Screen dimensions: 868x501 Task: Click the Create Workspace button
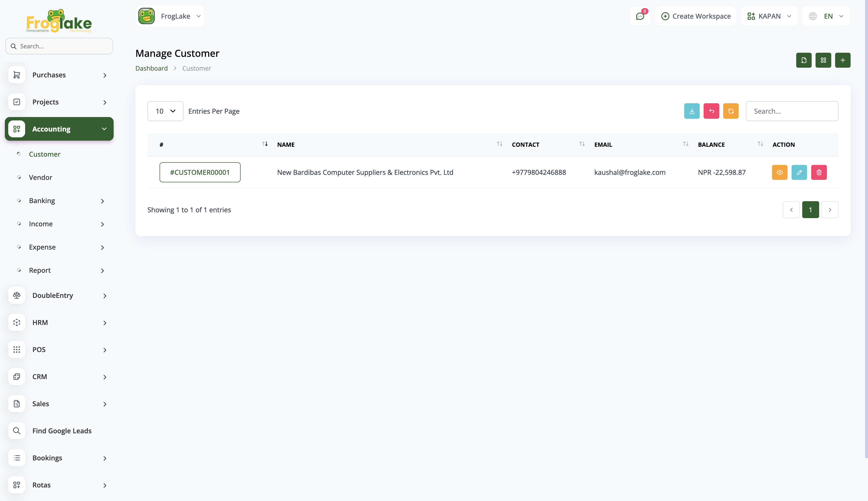(695, 16)
